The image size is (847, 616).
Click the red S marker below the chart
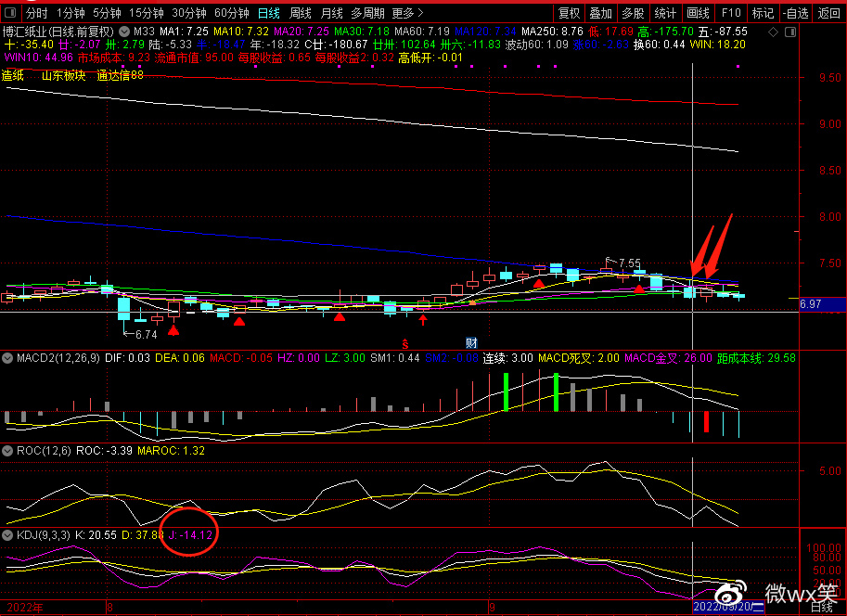pyautogui.click(x=404, y=343)
